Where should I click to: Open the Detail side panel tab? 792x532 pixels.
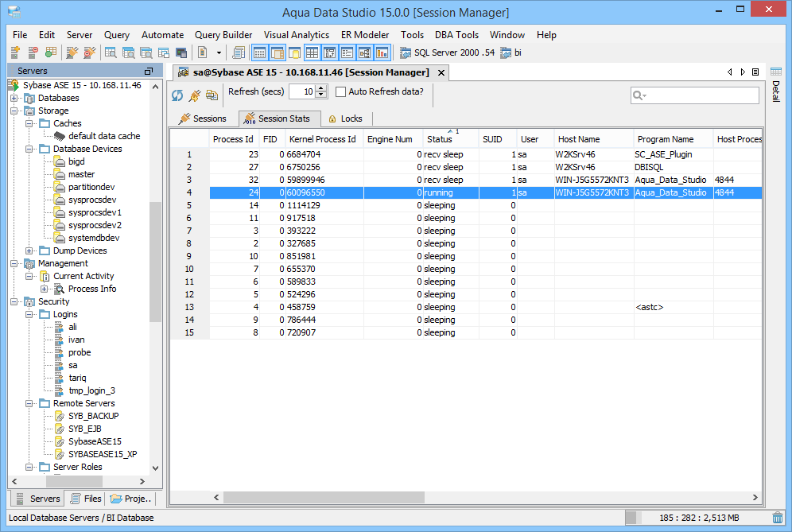(776, 91)
